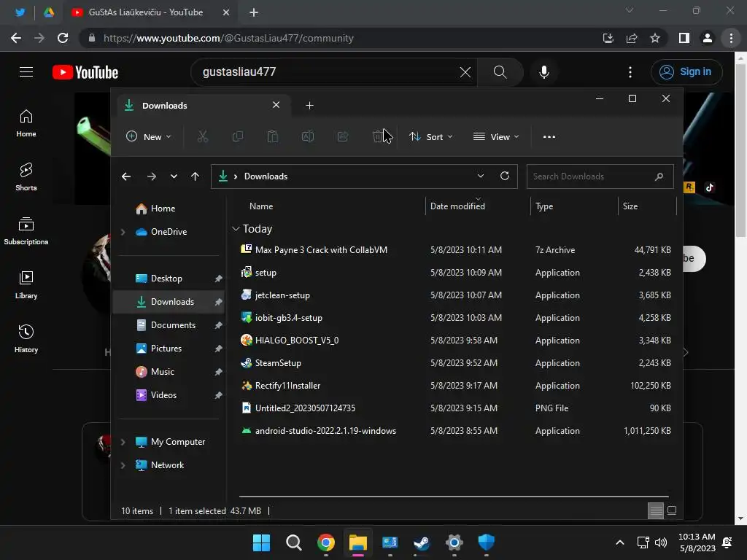Click the Chrome address bar URL
The height and width of the screenshot is (560, 747).
(x=228, y=38)
